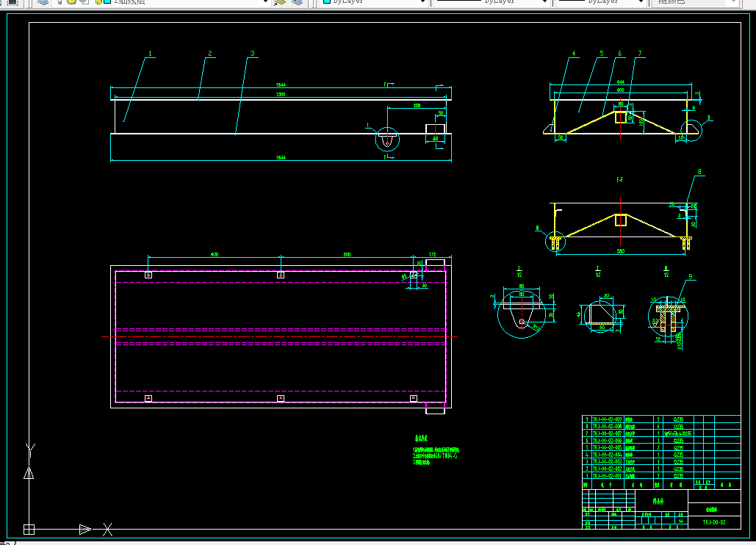Toggle the layer freeze sun icon
The height and width of the screenshot is (545, 756).
pos(72,2)
